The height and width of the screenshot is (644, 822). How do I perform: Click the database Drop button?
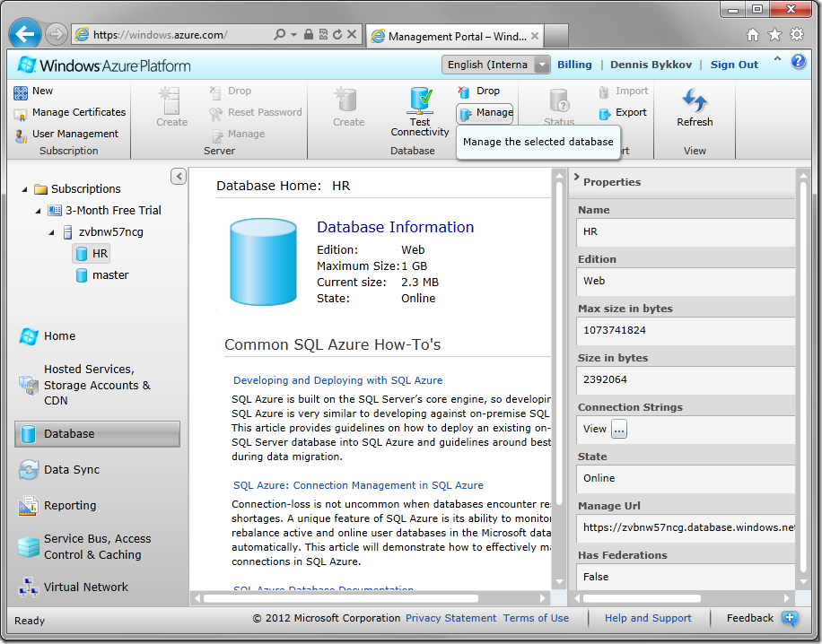point(478,91)
